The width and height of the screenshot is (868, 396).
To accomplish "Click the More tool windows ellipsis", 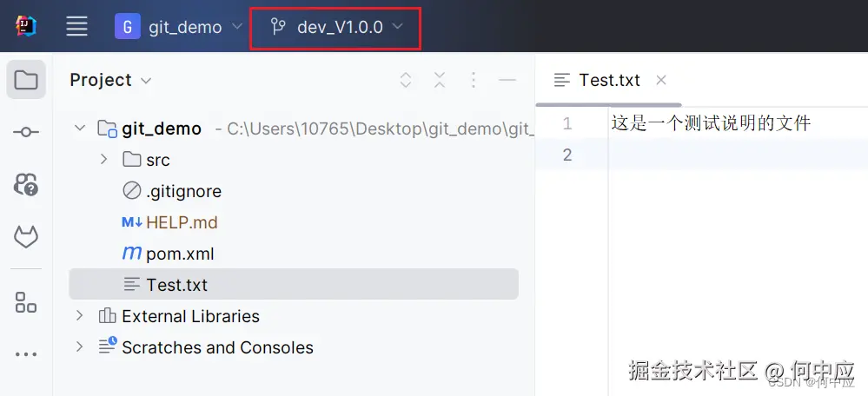I will coord(26,354).
